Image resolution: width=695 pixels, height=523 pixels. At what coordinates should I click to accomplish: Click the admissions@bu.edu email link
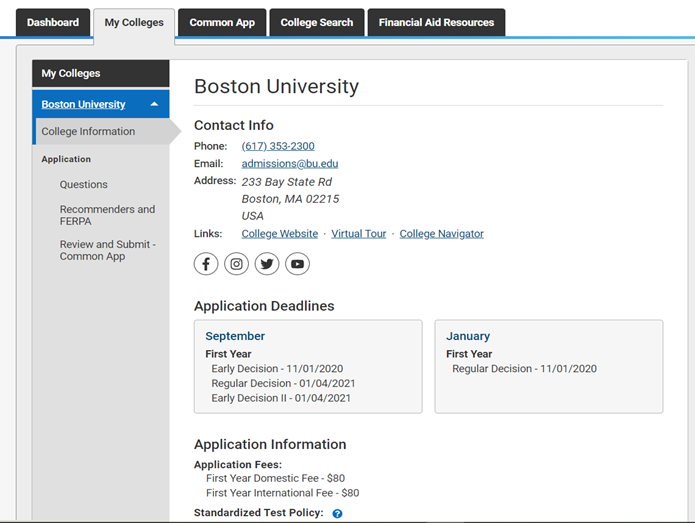point(289,164)
